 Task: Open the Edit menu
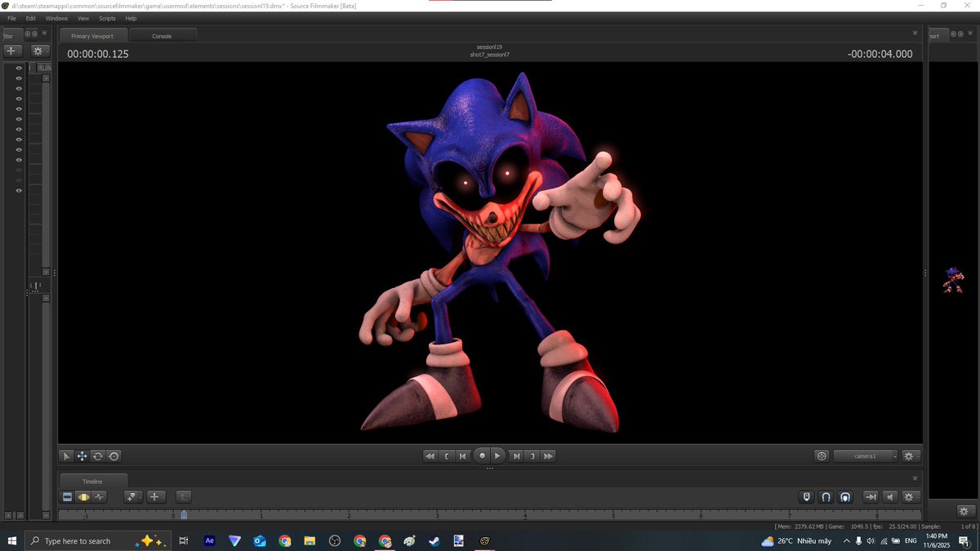click(x=30, y=18)
